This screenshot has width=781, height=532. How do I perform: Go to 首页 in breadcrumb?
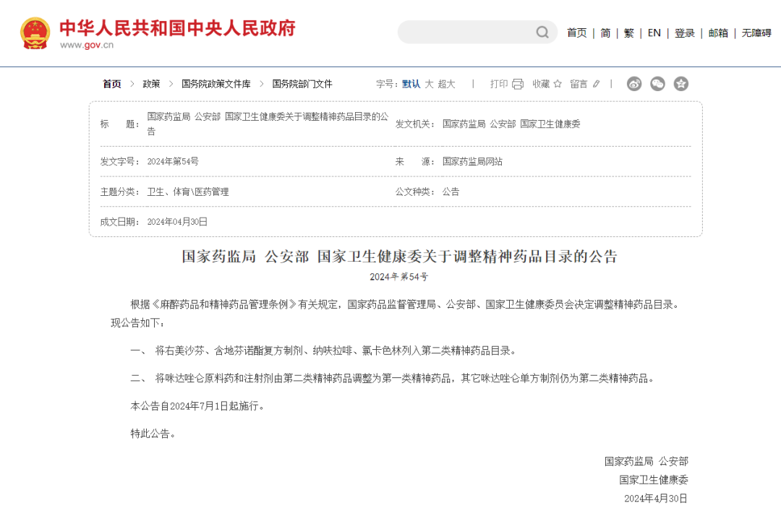(112, 84)
